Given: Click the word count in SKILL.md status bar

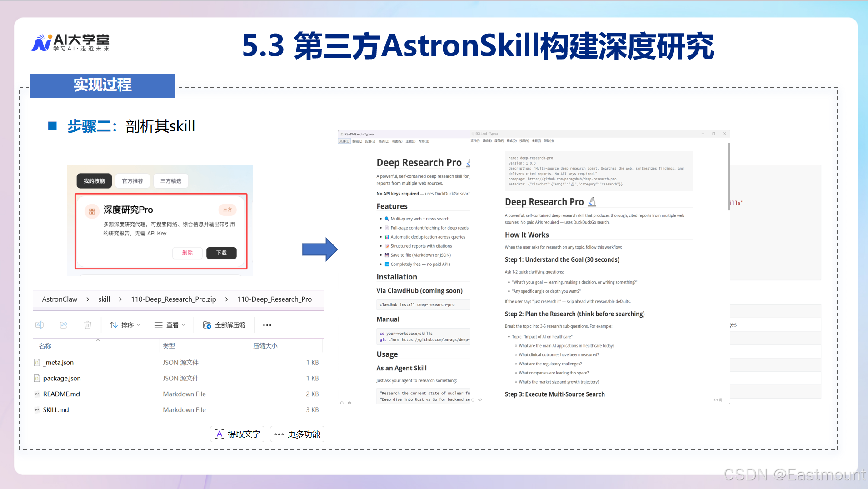Looking at the screenshot, I should point(718,400).
